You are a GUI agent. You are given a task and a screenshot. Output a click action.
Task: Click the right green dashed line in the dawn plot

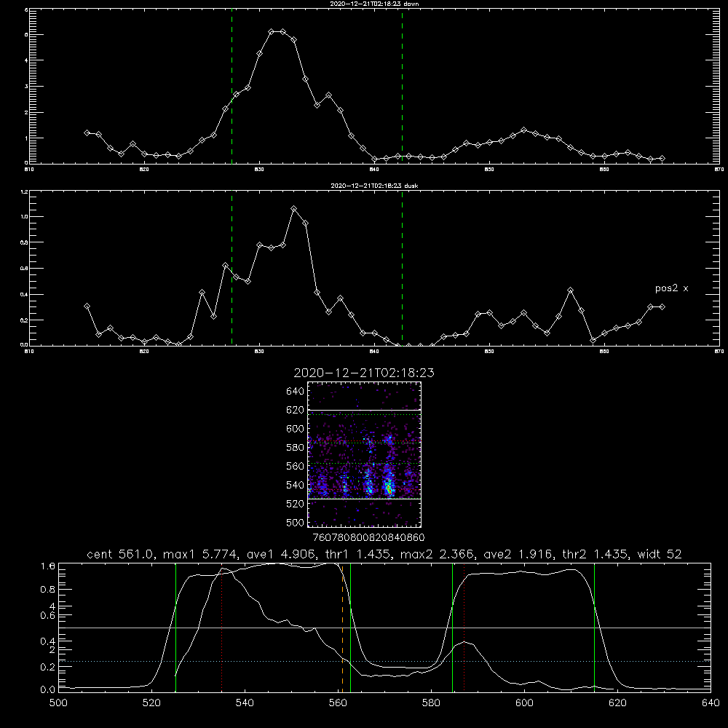click(x=402, y=88)
